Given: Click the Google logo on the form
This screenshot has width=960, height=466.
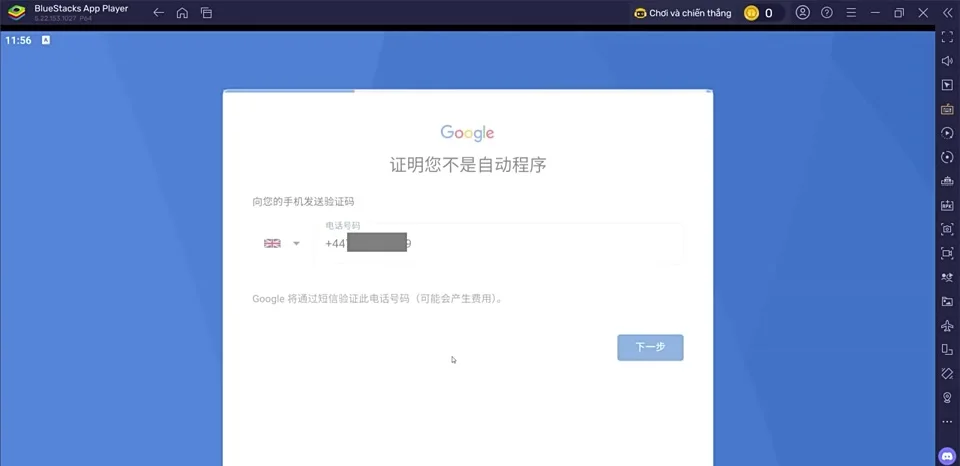Looking at the screenshot, I should point(467,133).
